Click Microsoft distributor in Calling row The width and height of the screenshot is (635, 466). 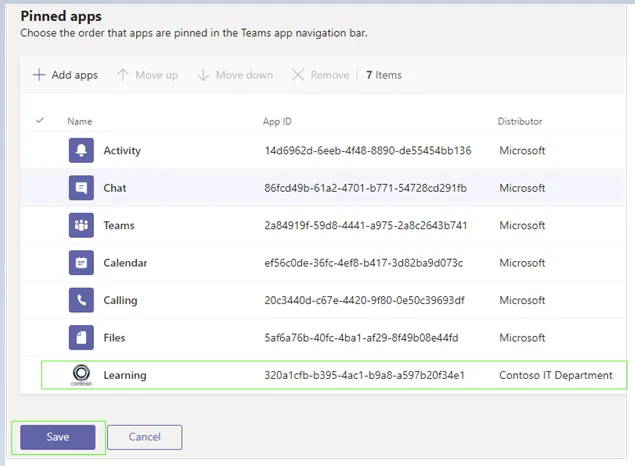522,300
